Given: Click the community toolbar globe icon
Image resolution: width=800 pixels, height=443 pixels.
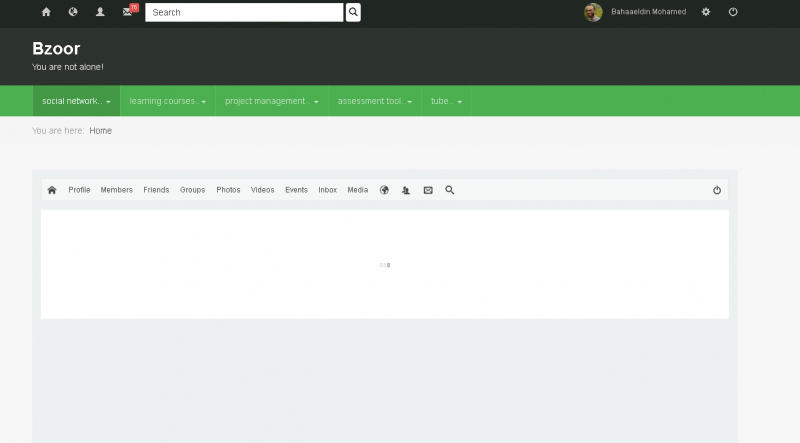Looking at the screenshot, I should [384, 190].
